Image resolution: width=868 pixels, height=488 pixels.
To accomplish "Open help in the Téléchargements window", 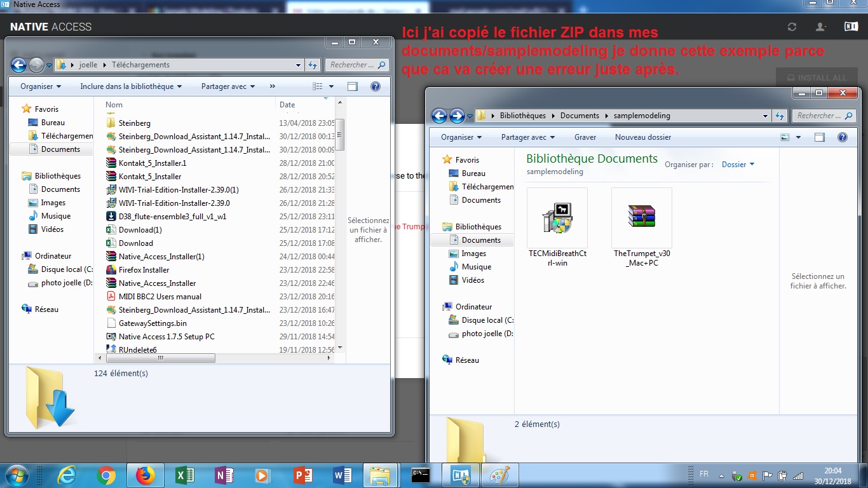I will pyautogui.click(x=376, y=86).
